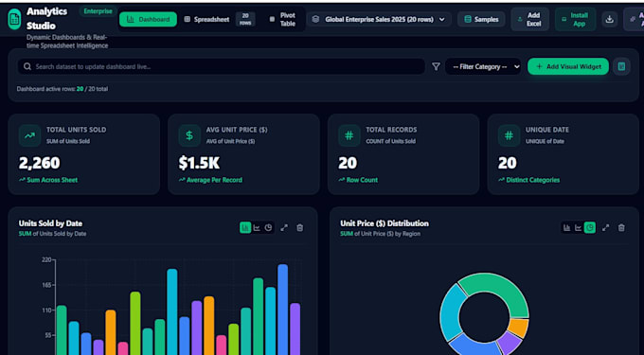Switch Units Sold chart to pie view

coord(268,228)
